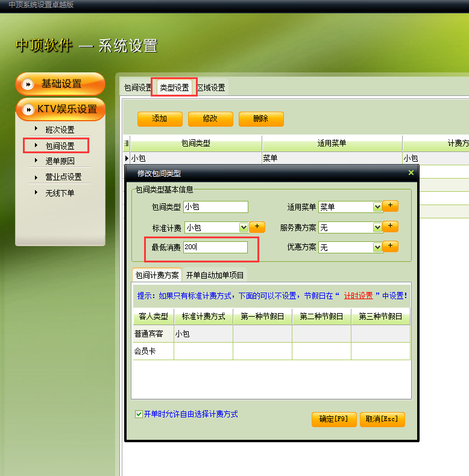Open the 计时设置 link
Image resolution: width=469 pixels, height=476 pixels.
(358, 296)
